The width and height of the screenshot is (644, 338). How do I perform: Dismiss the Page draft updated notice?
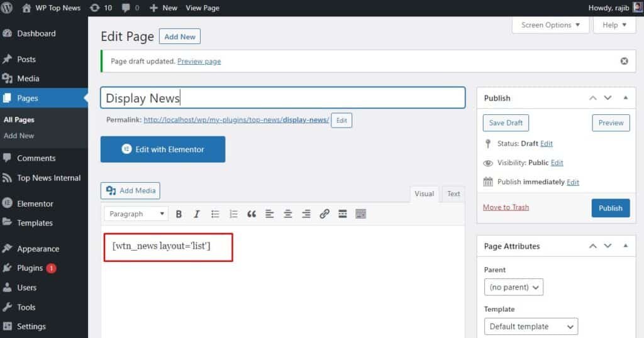click(624, 61)
